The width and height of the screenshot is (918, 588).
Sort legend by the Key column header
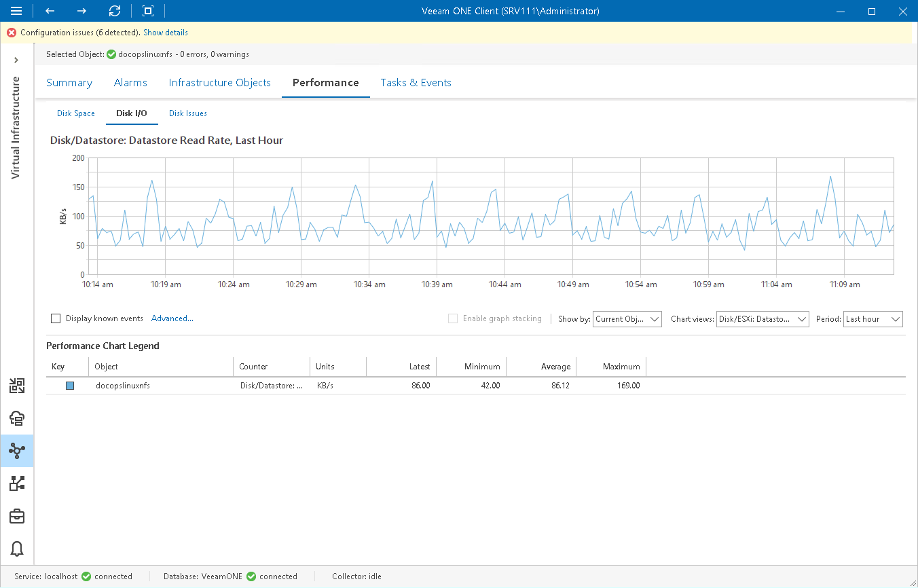pos(67,367)
